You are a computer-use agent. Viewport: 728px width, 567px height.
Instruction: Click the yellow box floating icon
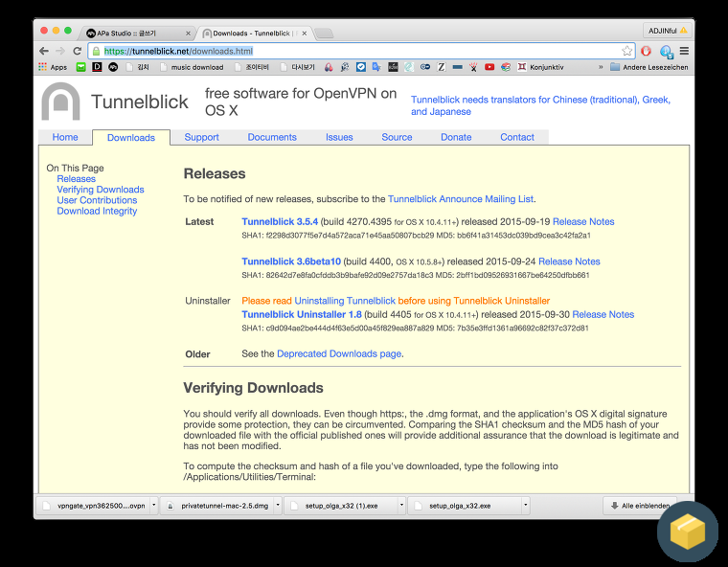[688, 532]
